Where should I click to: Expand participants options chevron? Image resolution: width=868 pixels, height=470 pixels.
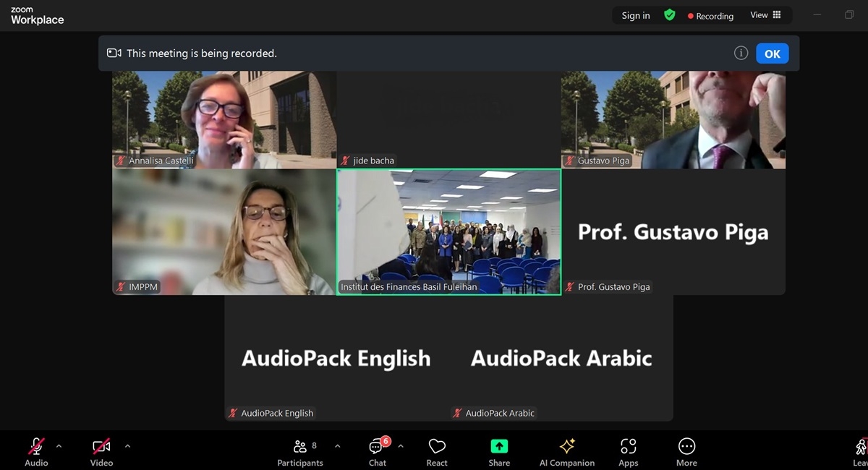[x=337, y=446]
